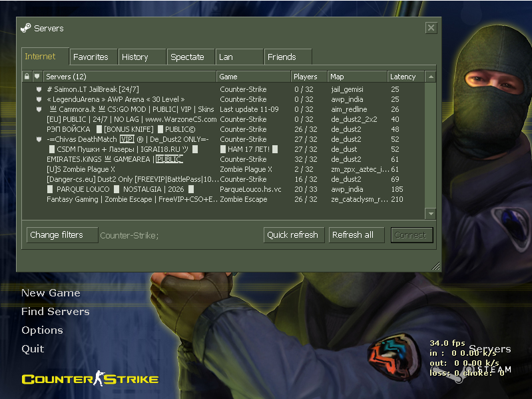532x399 pixels.
Task: Click the shield icon beside Chivas DeathMatch
Action: (39, 139)
